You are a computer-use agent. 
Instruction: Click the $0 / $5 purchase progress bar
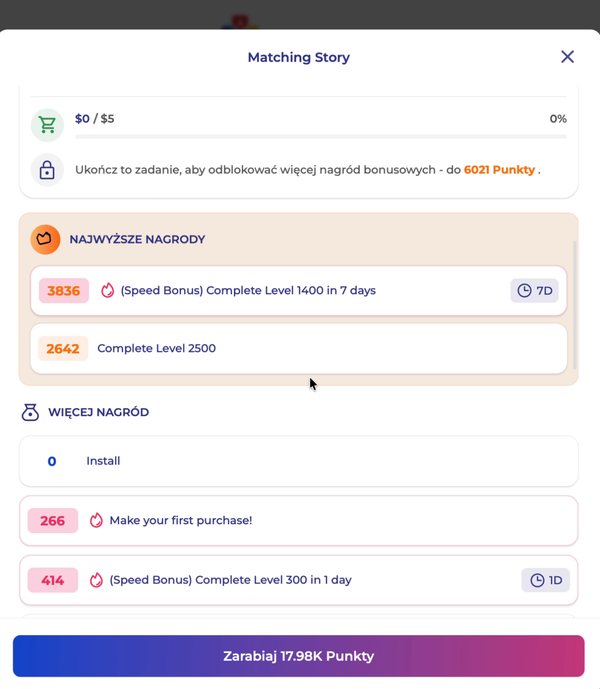pos(321,137)
